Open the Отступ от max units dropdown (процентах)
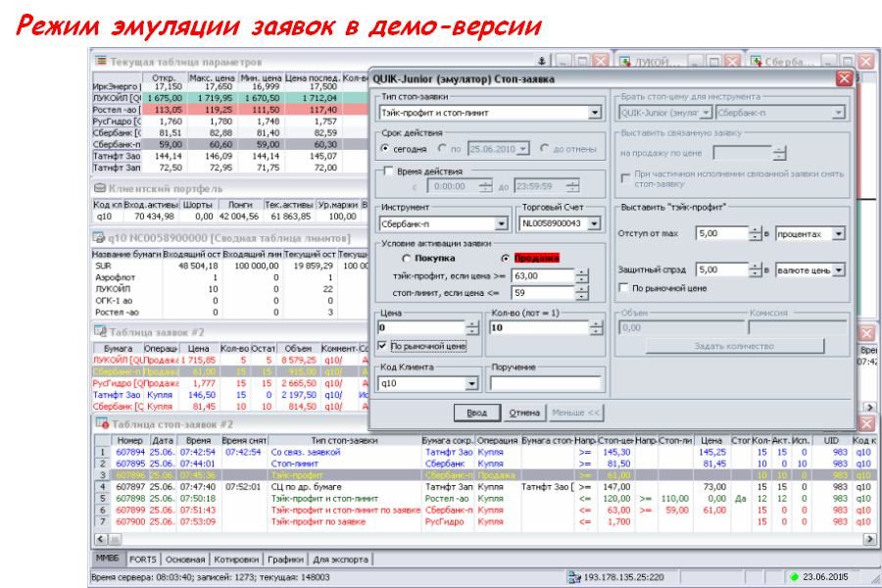Viewport: 882px width, 588px height. coord(838,234)
